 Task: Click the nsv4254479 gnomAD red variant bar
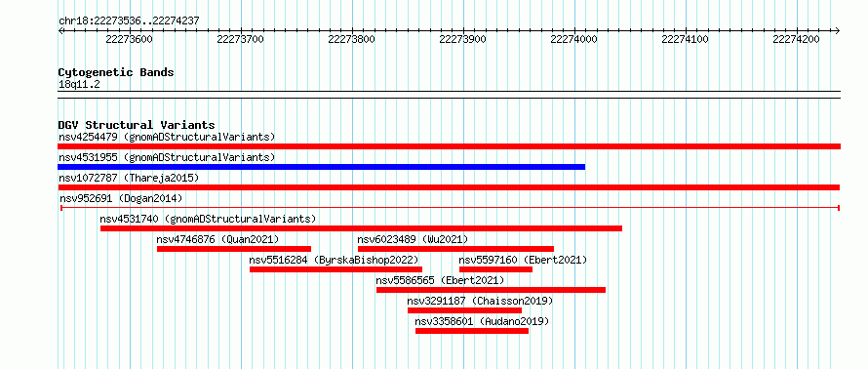point(449,146)
